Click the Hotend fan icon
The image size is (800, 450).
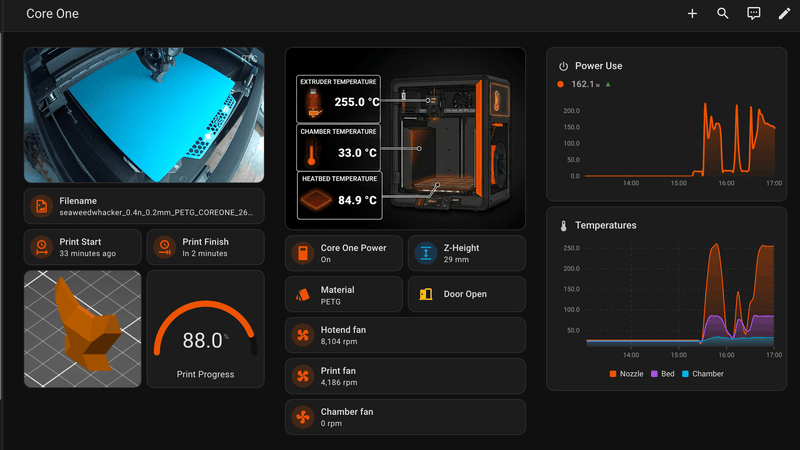[303, 335]
